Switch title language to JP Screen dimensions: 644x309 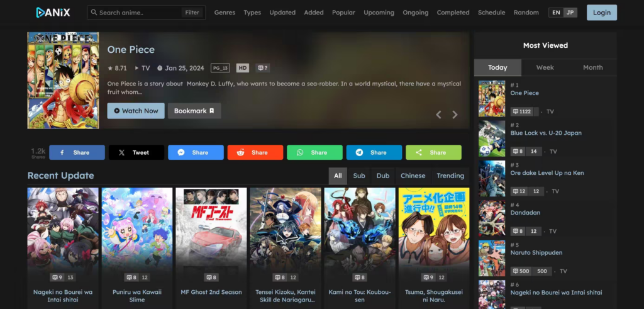point(570,13)
